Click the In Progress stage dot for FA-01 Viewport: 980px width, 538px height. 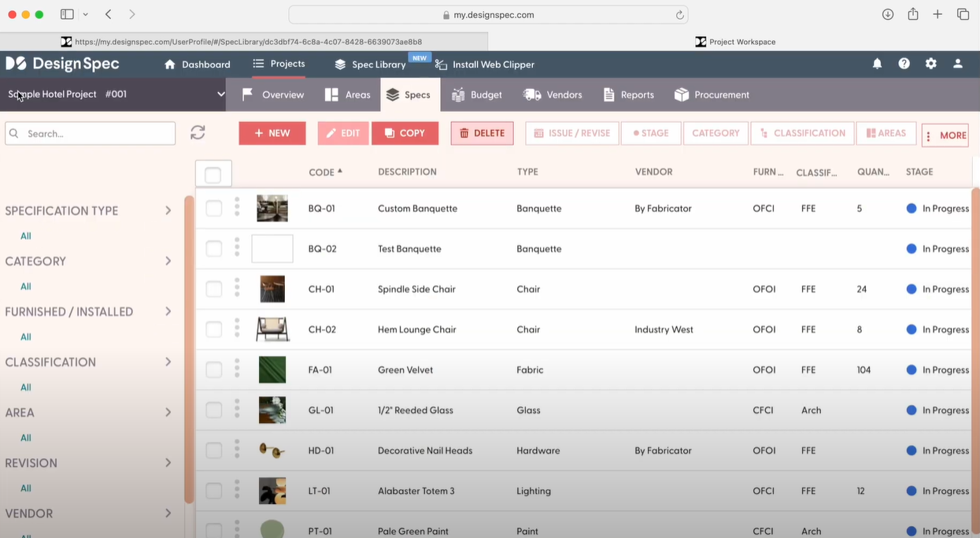click(x=911, y=369)
